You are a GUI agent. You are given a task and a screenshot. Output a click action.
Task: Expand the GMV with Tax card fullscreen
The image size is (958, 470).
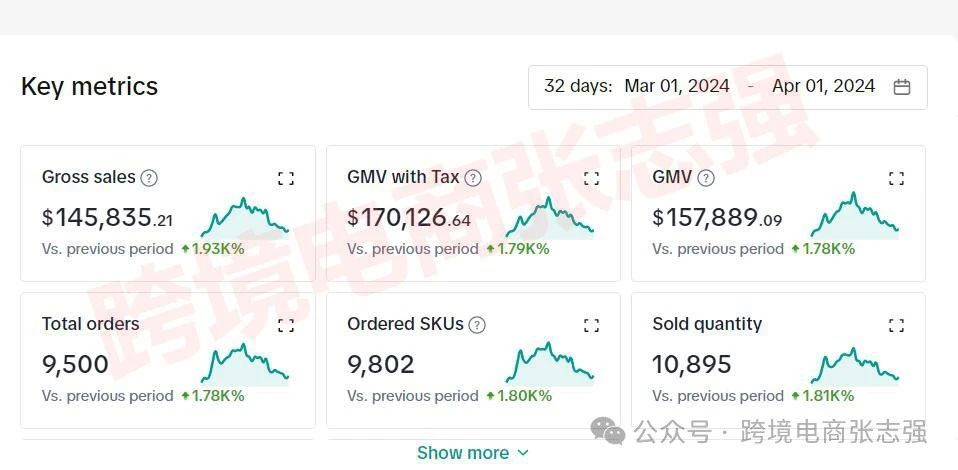[591, 179]
